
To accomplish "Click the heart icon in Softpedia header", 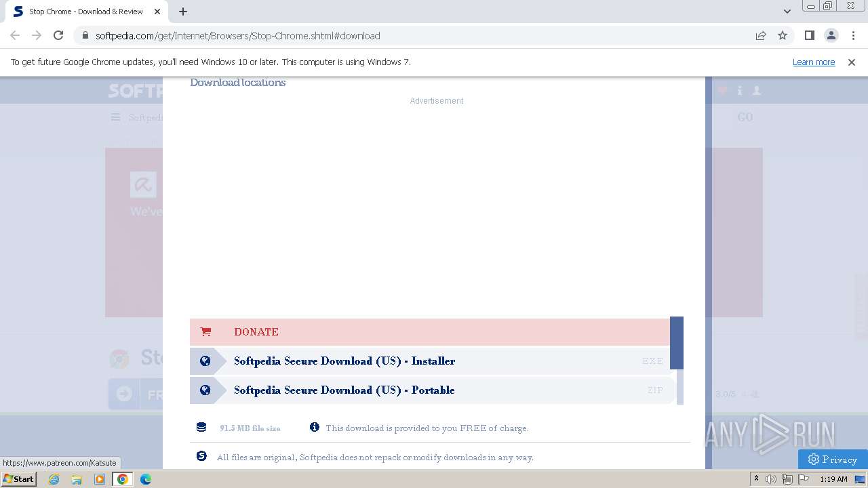I will coord(722,90).
